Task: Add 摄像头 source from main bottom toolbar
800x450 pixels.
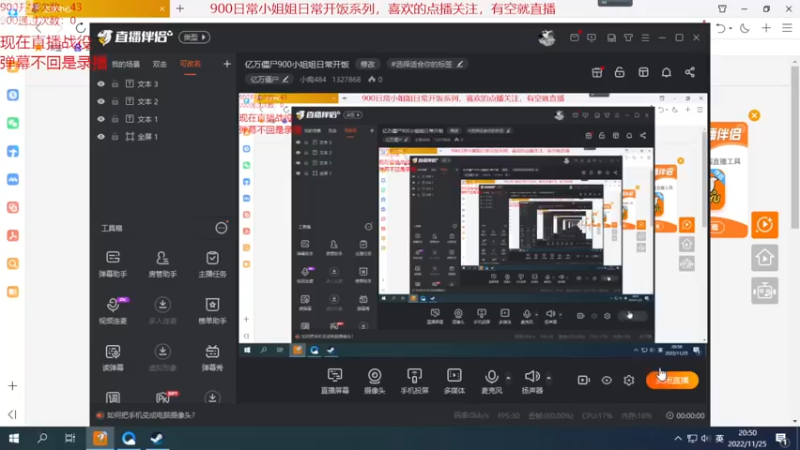Action: (x=374, y=381)
